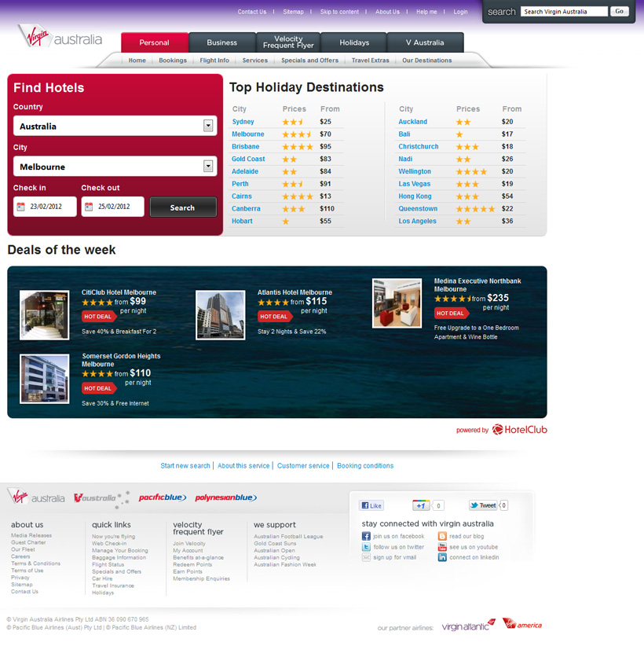
Task: Switch to the Holidays tab
Action: click(x=354, y=42)
